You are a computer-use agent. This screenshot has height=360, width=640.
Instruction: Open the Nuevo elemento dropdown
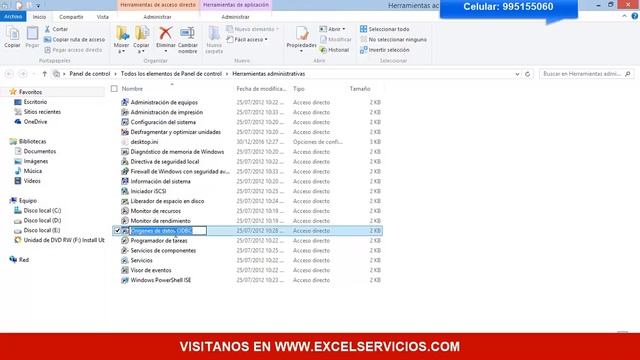coord(252,29)
